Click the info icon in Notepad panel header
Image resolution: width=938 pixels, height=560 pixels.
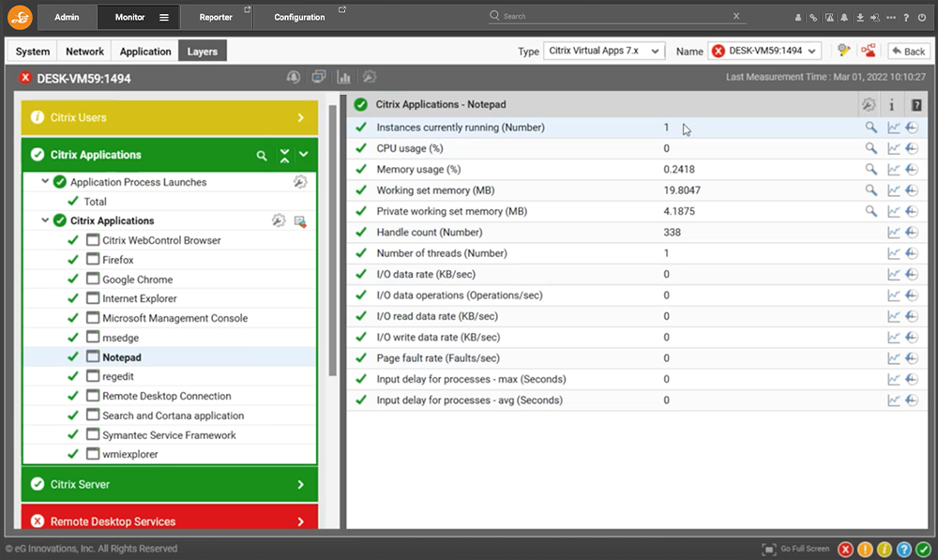coord(891,105)
